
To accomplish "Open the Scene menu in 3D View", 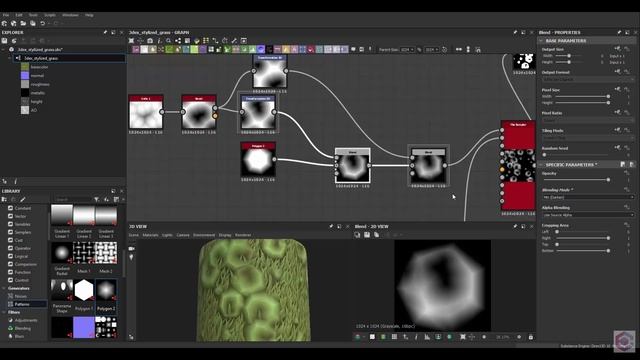I will 134,235.
